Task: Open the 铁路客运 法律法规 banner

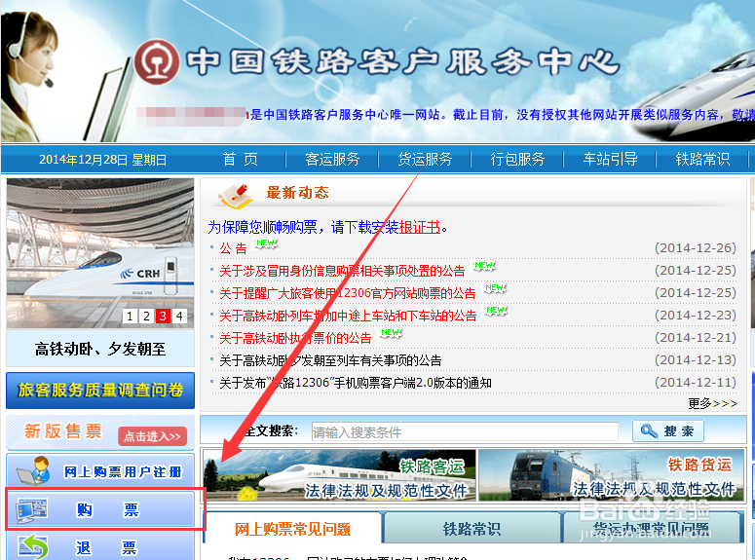Action: click(x=340, y=475)
